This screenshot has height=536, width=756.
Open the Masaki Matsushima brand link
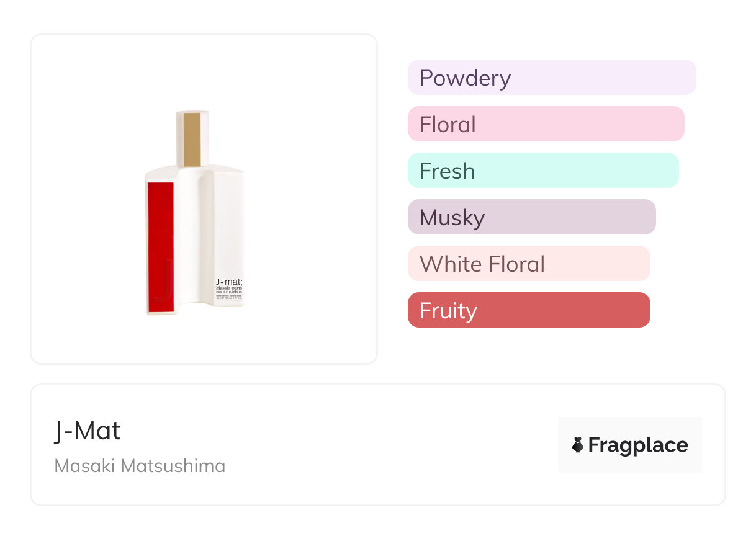point(140,466)
